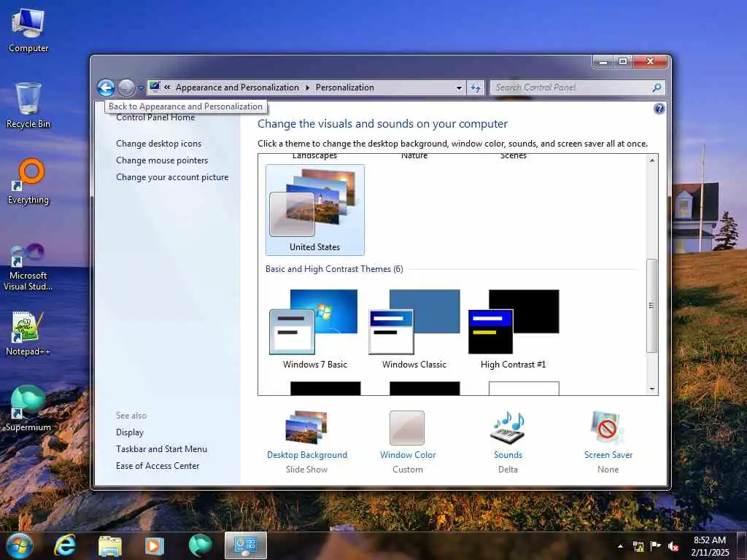The image size is (747, 560).
Task: Click the network tray icon
Action: coord(638,546)
